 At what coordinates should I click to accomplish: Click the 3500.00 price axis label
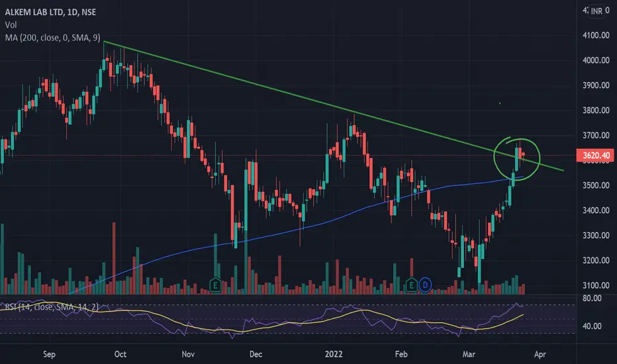click(x=596, y=185)
